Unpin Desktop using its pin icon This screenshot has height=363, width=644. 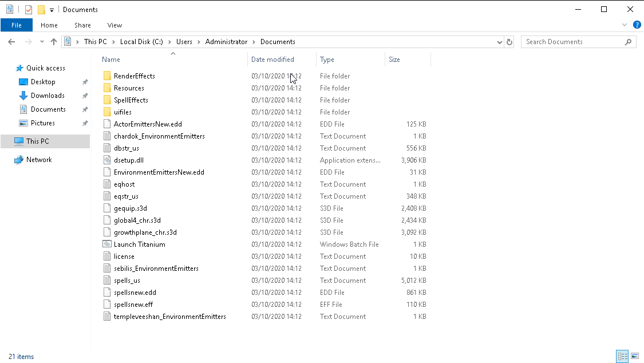point(85,82)
